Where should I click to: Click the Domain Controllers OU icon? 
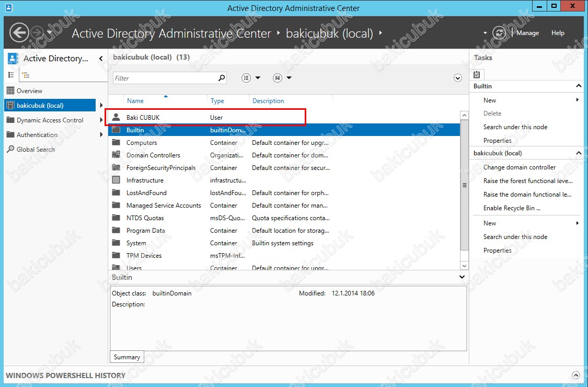116,155
